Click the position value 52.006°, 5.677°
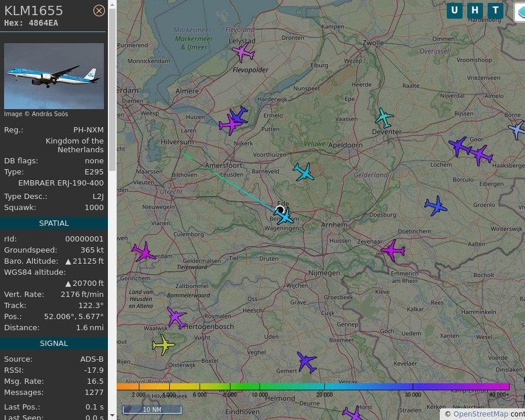Screen dimensions: 525x420 click(x=74, y=317)
